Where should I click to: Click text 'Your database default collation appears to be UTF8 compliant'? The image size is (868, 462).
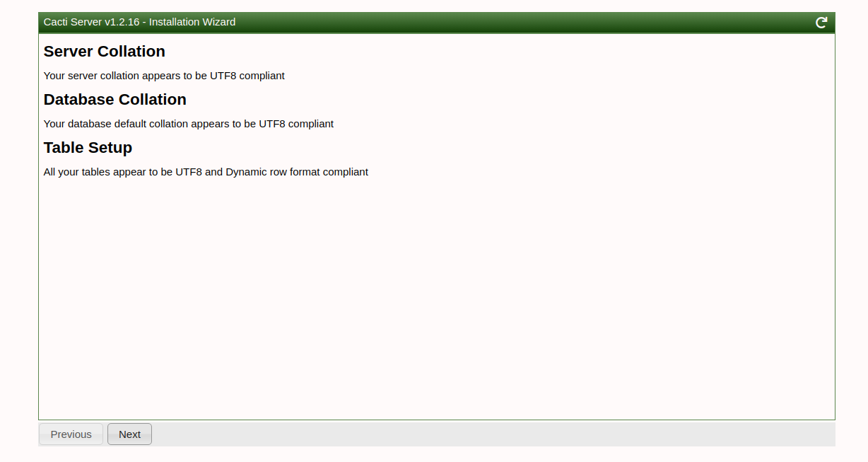189,124
